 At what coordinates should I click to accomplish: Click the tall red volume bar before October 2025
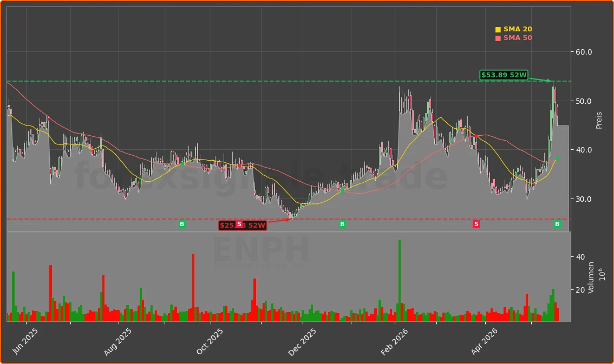point(193,287)
